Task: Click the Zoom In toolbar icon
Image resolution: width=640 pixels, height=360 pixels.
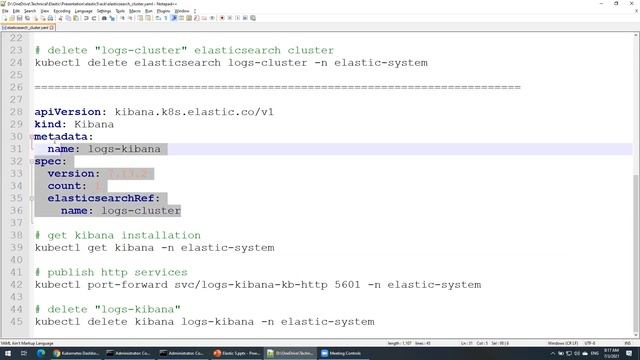Action: [x=123, y=18]
